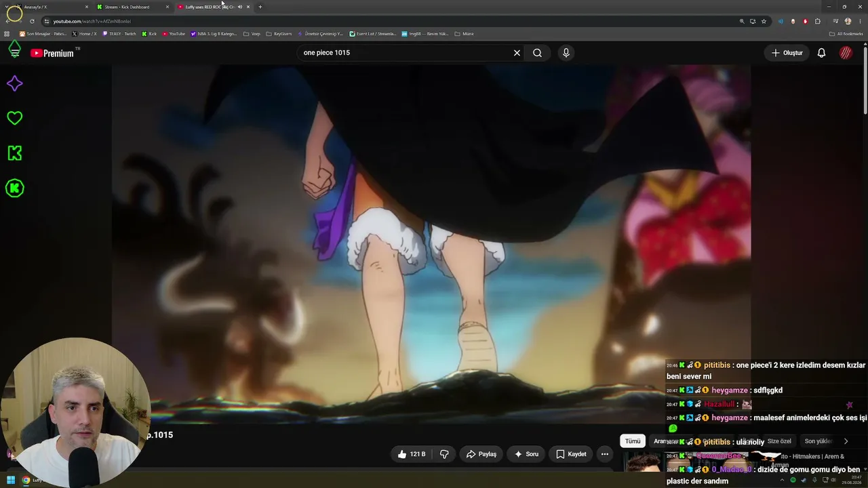
Task: Open the Windows Start menu
Action: [11, 481]
